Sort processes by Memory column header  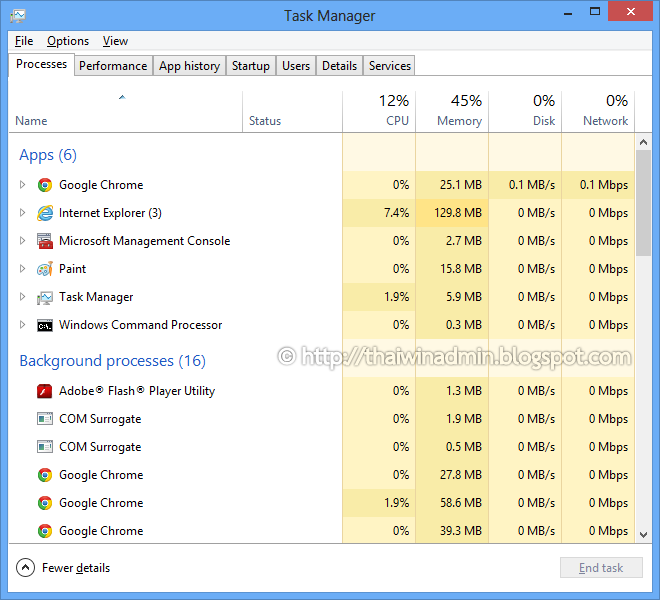pyautogui.click(x=452, y=111)
